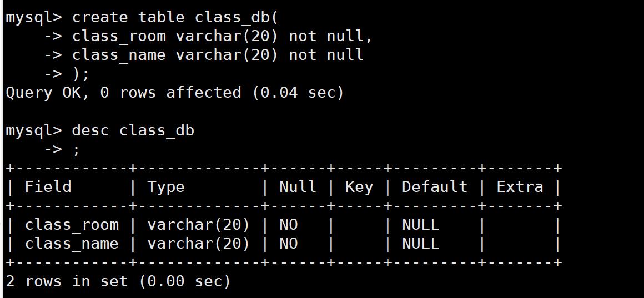Select the "Field" column header
Viewport: 644px width, 298px height.
[x=48, y=187]
